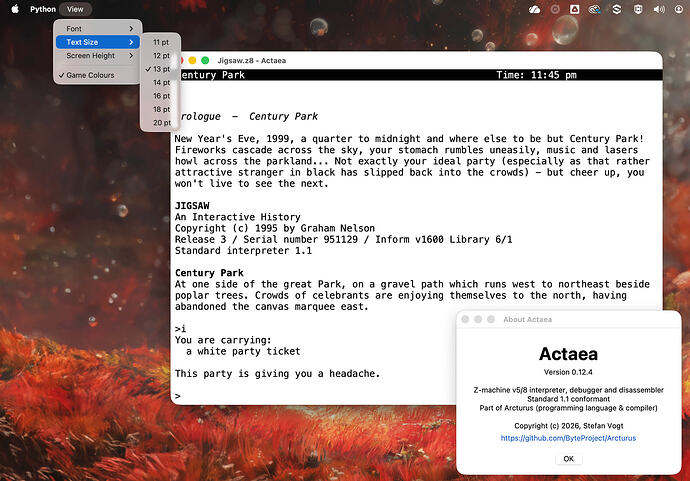Open the Python application menu
Image resolution: width=690 pixels, height=481 pixels.
click(x=43, y=9)
